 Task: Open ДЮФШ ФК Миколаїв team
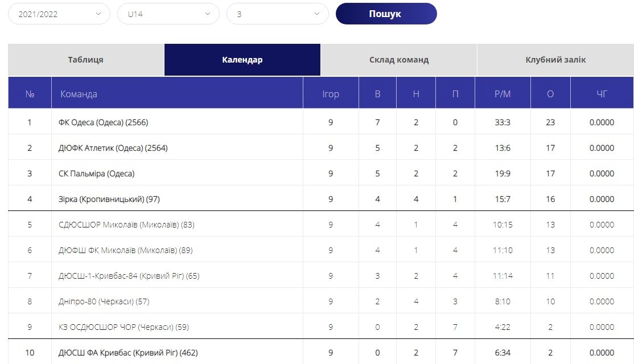tap(126, 250)
